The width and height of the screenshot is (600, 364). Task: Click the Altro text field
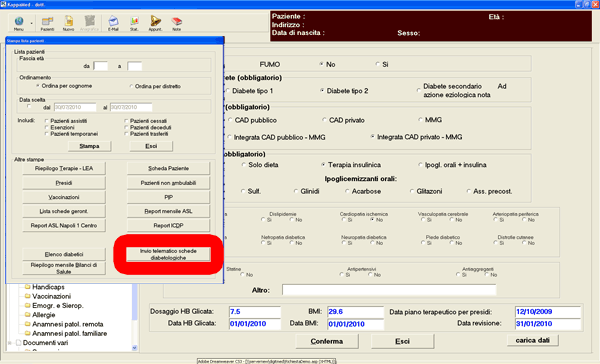point(389,290)
